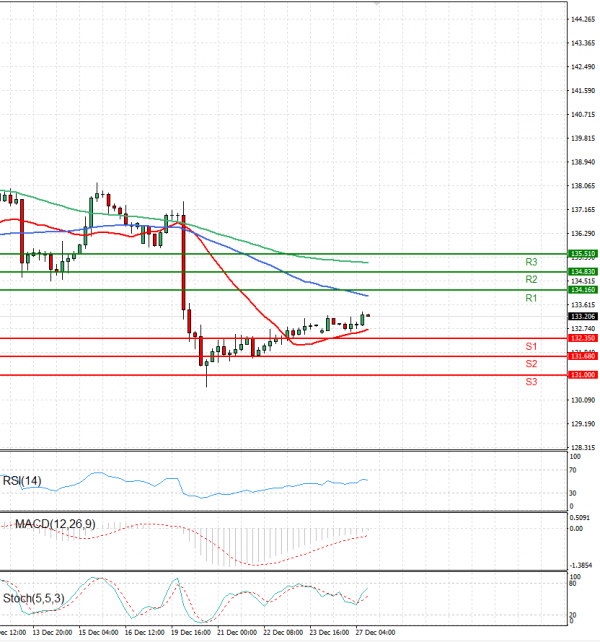600x642 pixels.
Task: Click the S3 support label
Action: (x=531, y=382)
